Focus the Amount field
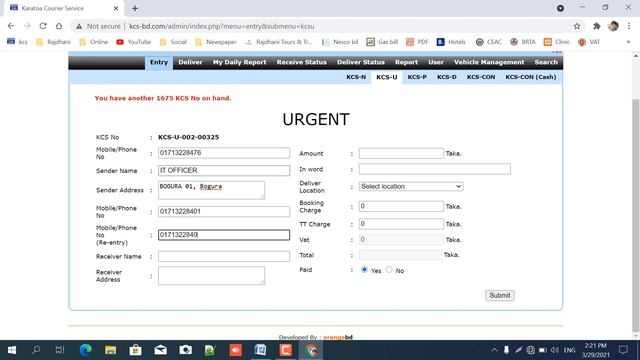The width and height of the screenshot is (640, 360). 401,153
